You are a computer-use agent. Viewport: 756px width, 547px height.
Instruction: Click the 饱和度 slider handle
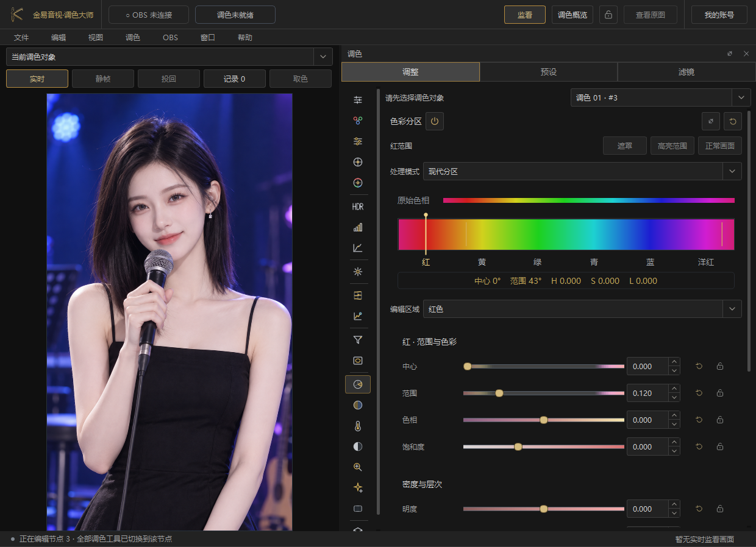point(518,447)
